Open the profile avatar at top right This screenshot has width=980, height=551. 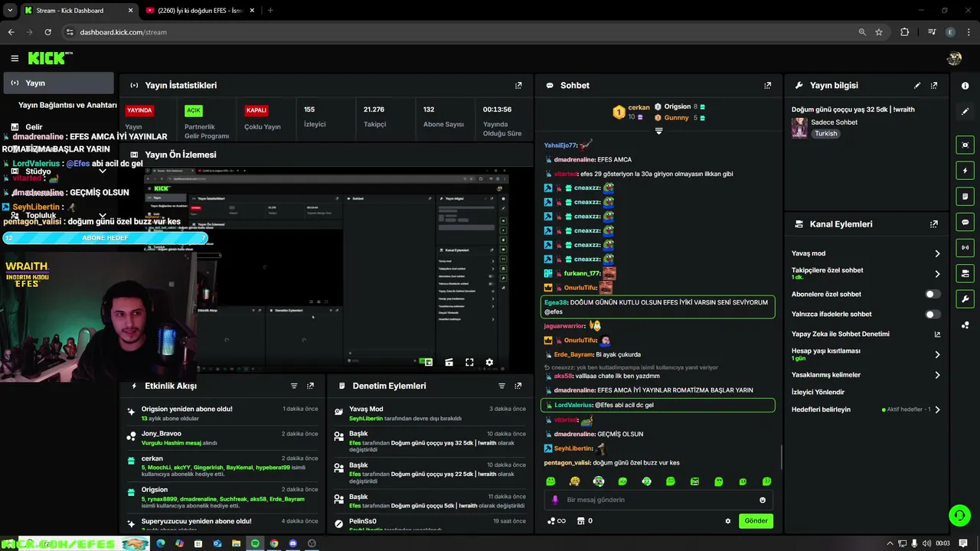coord(954,58)
